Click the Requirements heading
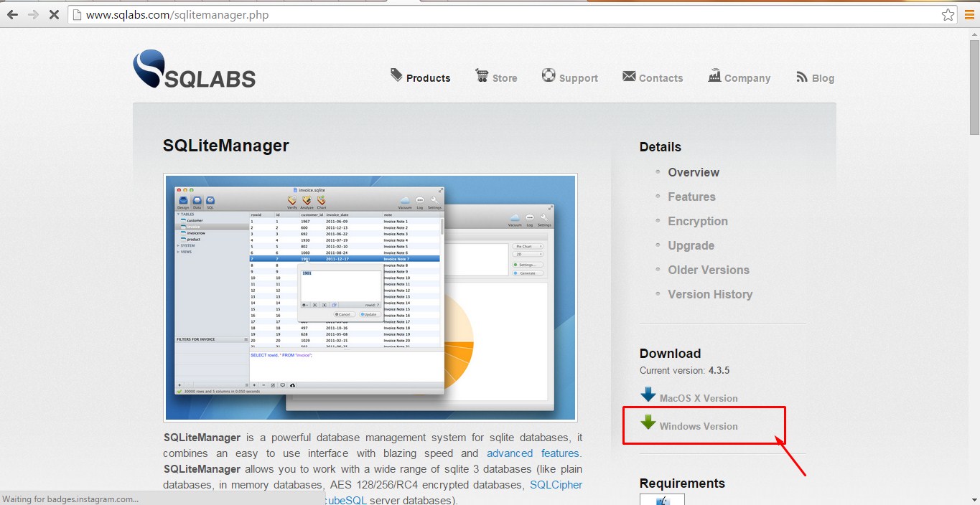This screenshot has height=505, width=980. point(682,483)
